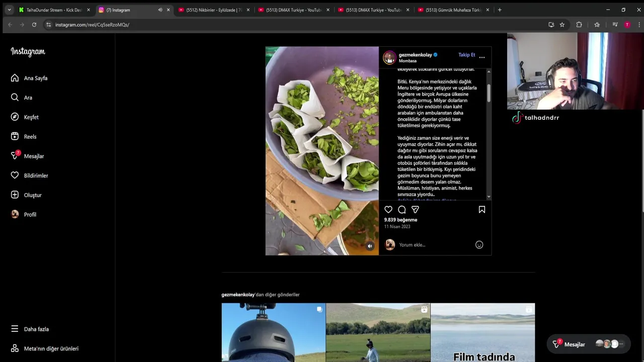Viewport: 644px width, 362px height.
Task: Click gezmekenkolay link above other posts
Action: coord(238,295)
